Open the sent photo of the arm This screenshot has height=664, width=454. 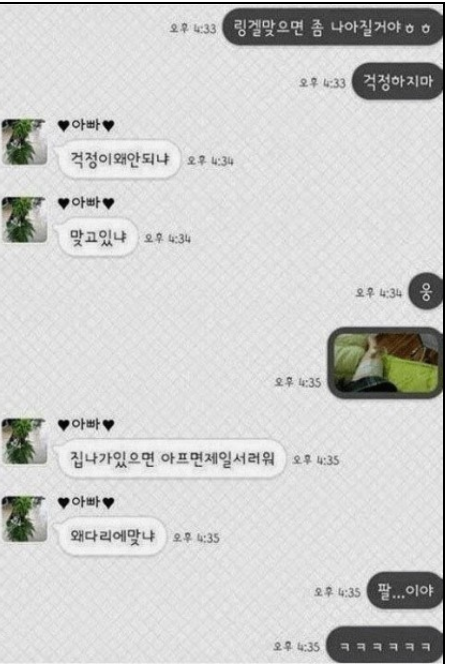click(x=386, y=363)
